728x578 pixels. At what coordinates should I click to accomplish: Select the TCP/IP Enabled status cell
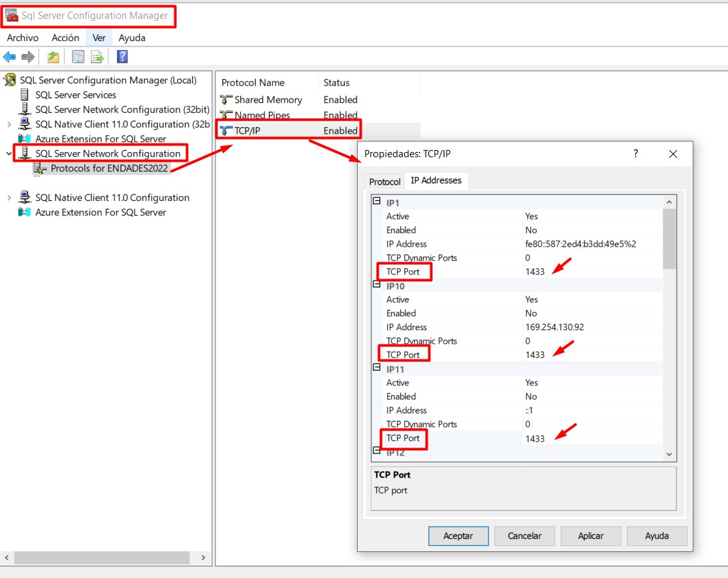340,131
